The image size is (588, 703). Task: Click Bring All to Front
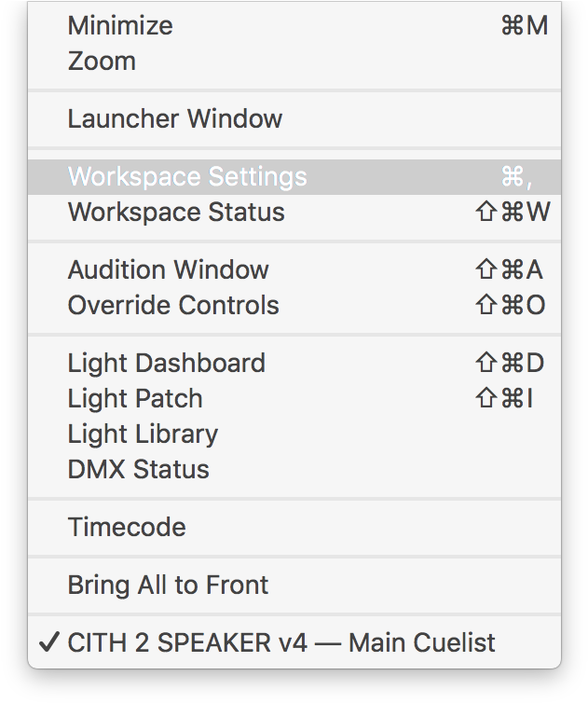tap(168, 586)
